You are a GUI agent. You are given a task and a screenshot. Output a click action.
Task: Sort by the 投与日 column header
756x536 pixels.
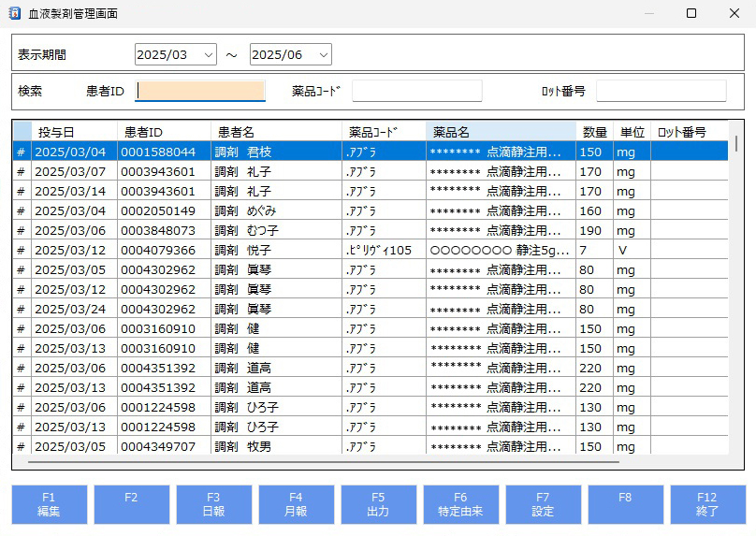coord(75,132)
